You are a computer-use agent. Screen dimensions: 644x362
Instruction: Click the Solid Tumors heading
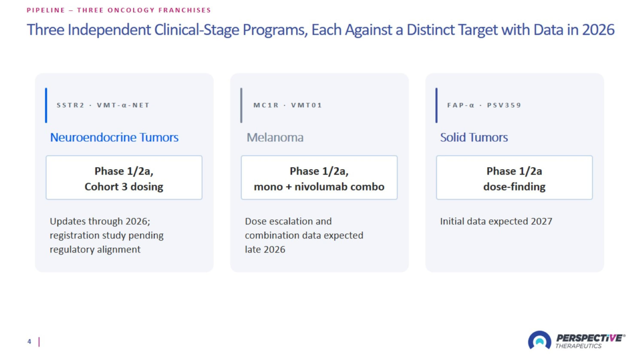tap(474, 137)
